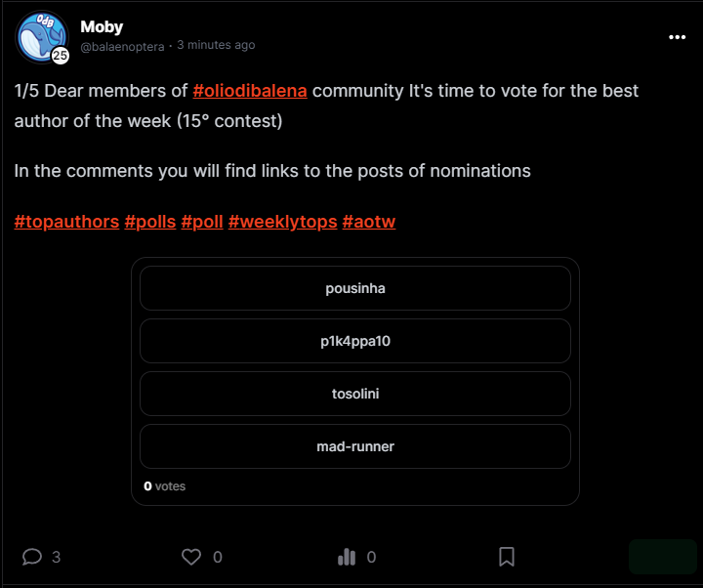
Task: Click the Moby display name
Action: tap(102, 27)
